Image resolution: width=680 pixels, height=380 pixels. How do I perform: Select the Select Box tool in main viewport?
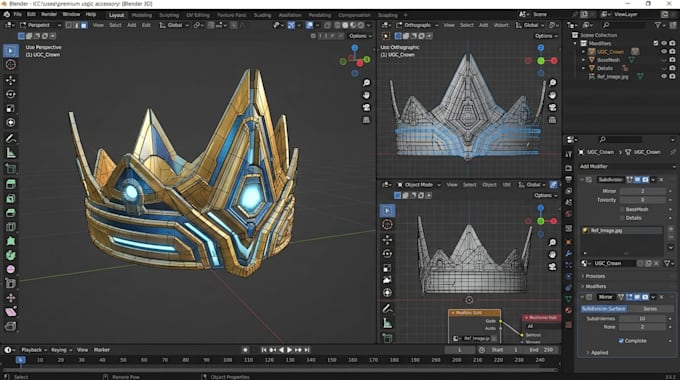pos(10,51)
